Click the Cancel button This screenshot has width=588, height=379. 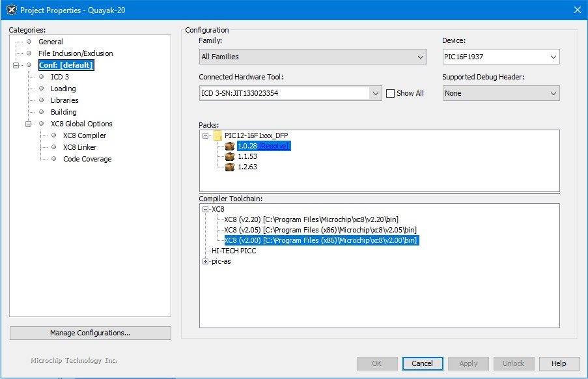pyautogui.click(x=422, y=363)
